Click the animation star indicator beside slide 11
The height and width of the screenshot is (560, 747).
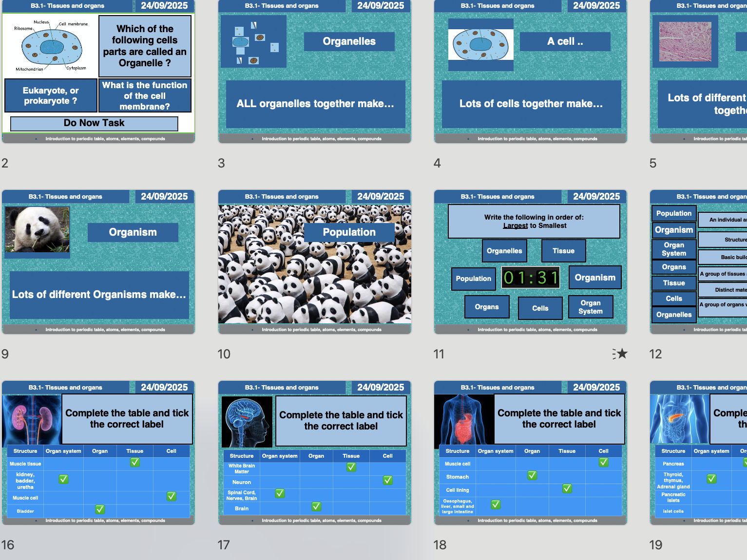pos(619,354)
